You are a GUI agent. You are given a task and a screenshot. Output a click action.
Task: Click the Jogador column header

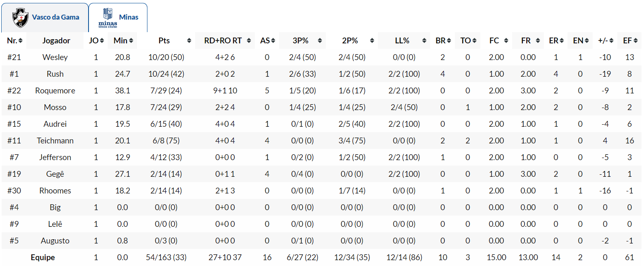[x=56, y=41]
